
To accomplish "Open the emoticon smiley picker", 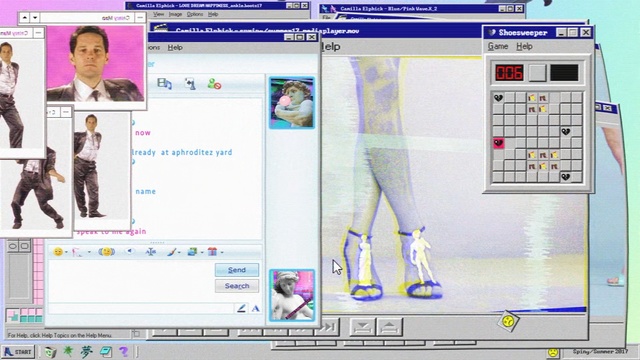I will click(x=58, y=252).
